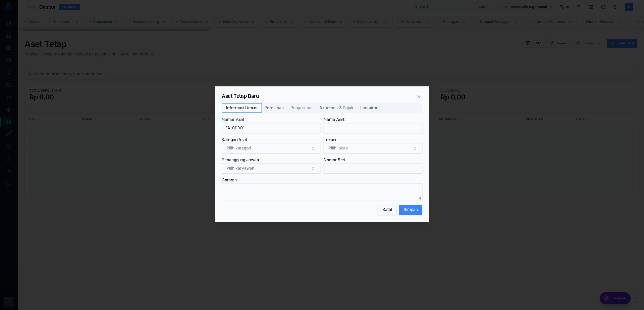Open the user avatar menu
Image resolution: width=644 pixels, height=310 pixels.
point(629,7)
